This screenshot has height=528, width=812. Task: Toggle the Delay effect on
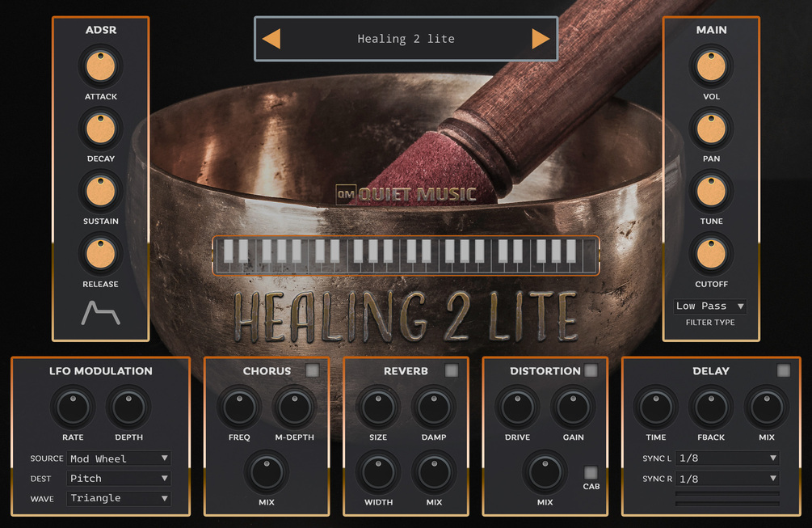point(784,370)
